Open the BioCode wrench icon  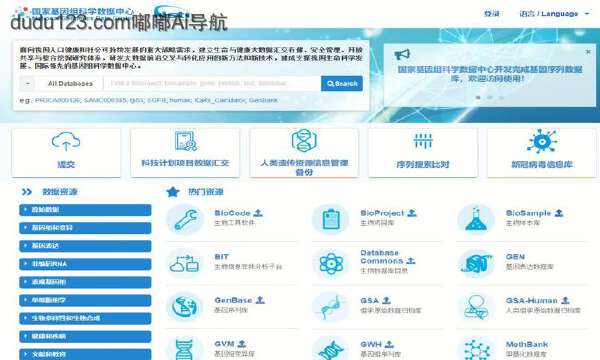click(x=185, y=220)
